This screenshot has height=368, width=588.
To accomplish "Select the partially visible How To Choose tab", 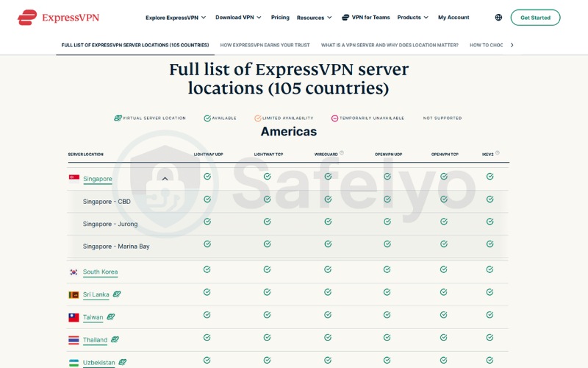I will coord(486,45).
